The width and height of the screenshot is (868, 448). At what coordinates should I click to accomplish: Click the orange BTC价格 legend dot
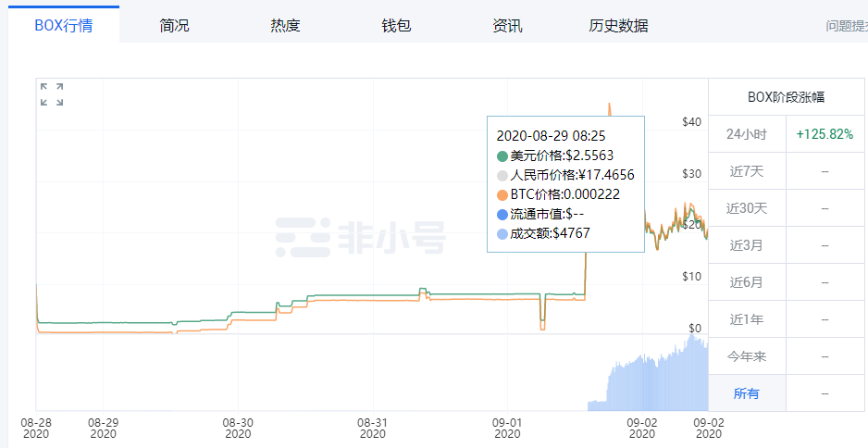coord(502,194)
